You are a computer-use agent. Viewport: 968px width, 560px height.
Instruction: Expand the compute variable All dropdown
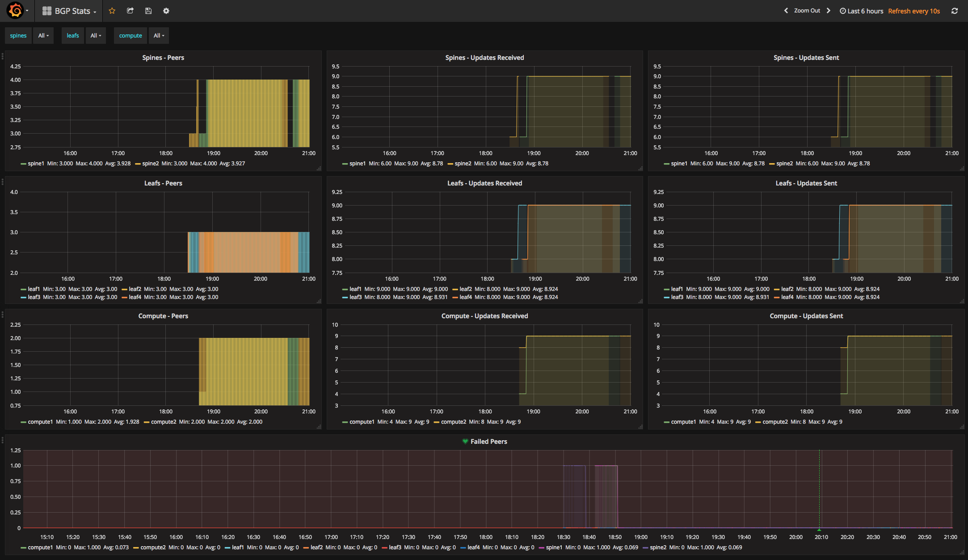tap(159, 36)
